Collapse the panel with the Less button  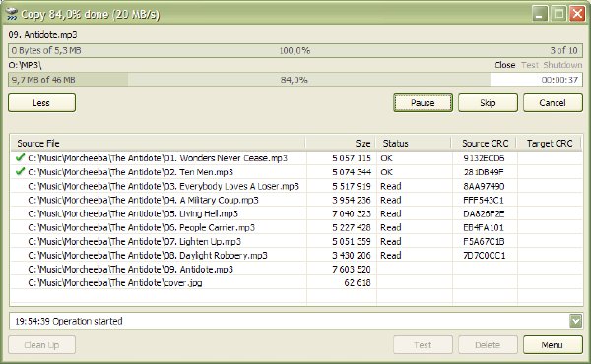pos(41,102)
